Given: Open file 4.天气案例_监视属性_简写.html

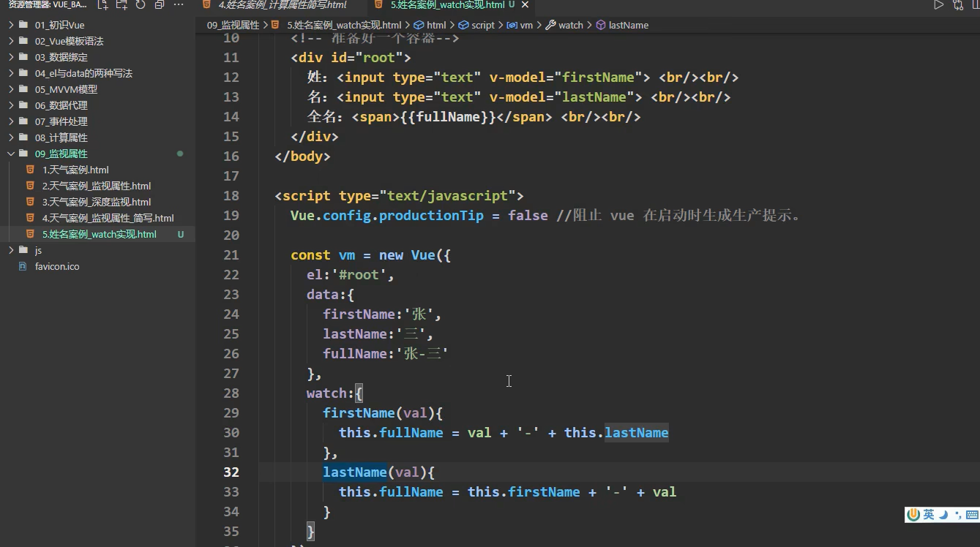Looking at the screenshot, I should (x=97, y=218).
